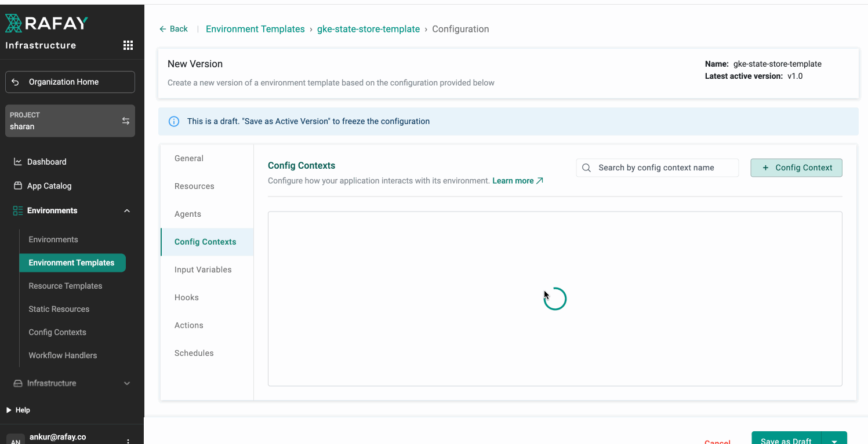
Task: Click the project switch arrows icon
Action: (125, 121)
